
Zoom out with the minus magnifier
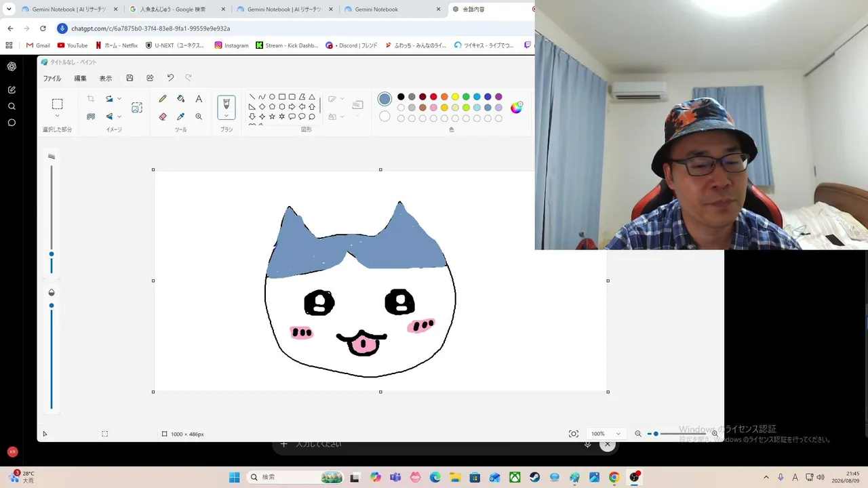(638, 434)
